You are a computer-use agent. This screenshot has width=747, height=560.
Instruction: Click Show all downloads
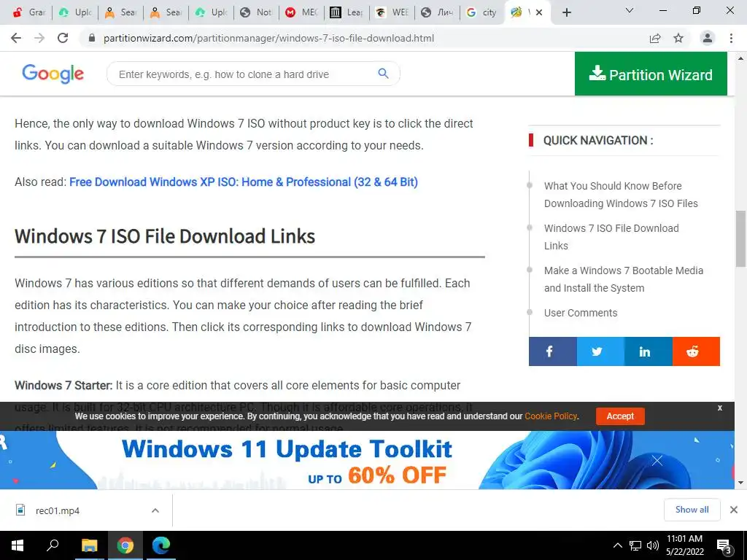(x=692, y=510)
